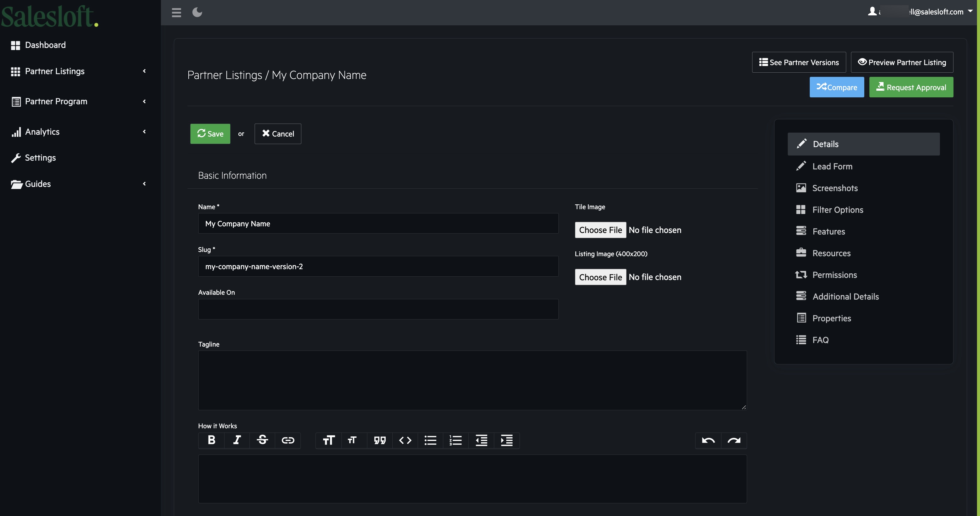Switch to the Screenshots section
Image resolution: width=980 pixels, height=516 pixels.
[x=835, y=187]
